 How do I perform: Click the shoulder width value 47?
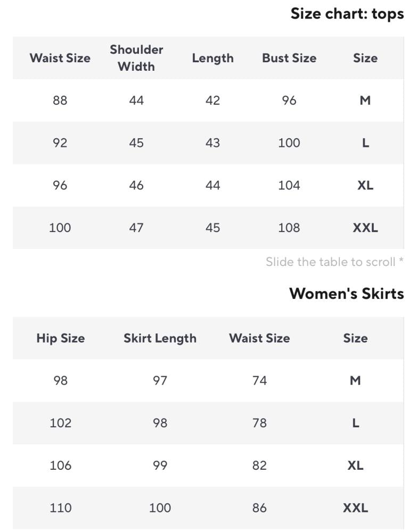click(136, 228)
